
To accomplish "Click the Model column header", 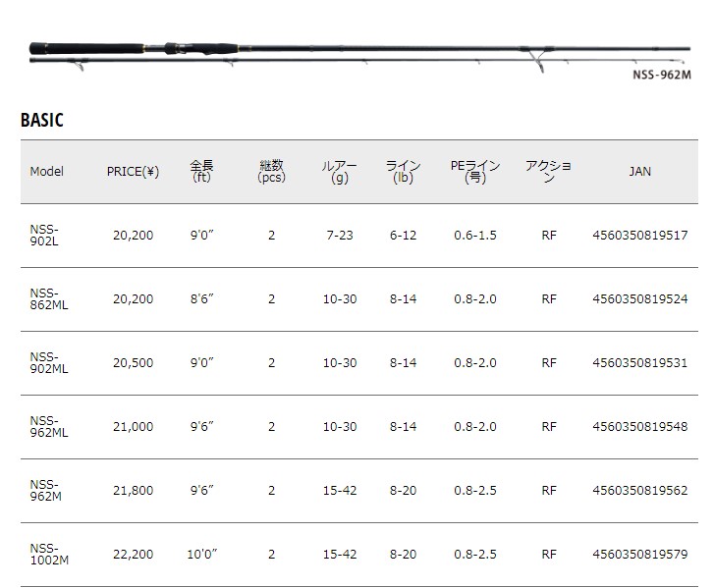I will [46, 172].
